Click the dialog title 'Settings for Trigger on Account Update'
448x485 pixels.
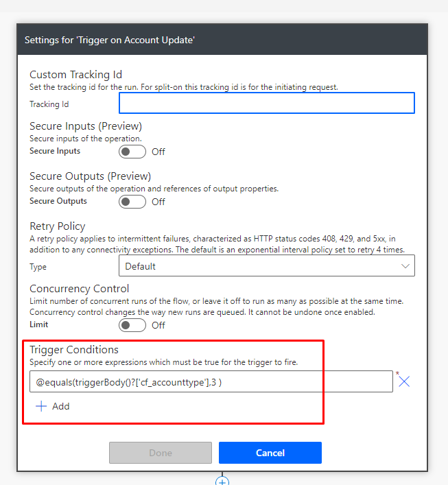[110, 40]
